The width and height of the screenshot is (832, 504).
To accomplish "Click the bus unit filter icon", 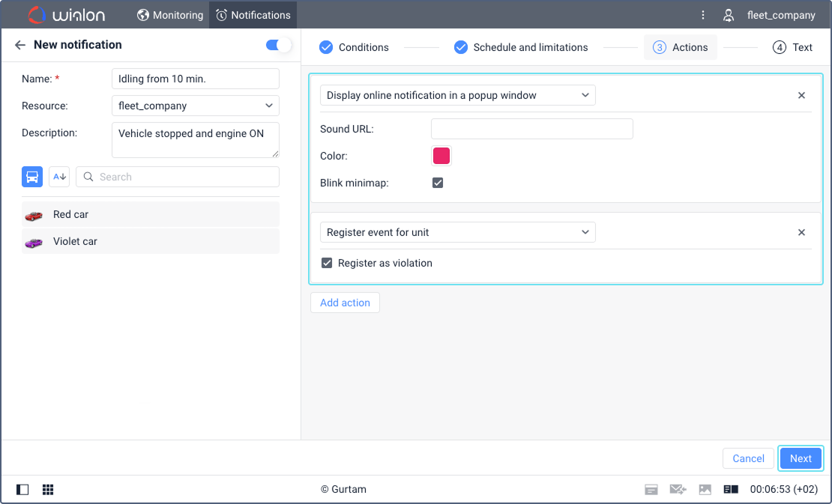I will coord(32,177).
